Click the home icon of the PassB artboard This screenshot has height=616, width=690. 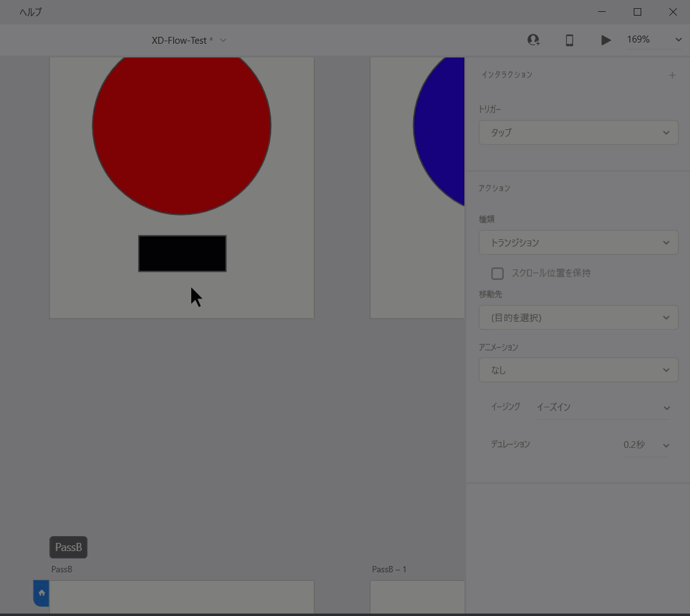[x=41, y=593]
